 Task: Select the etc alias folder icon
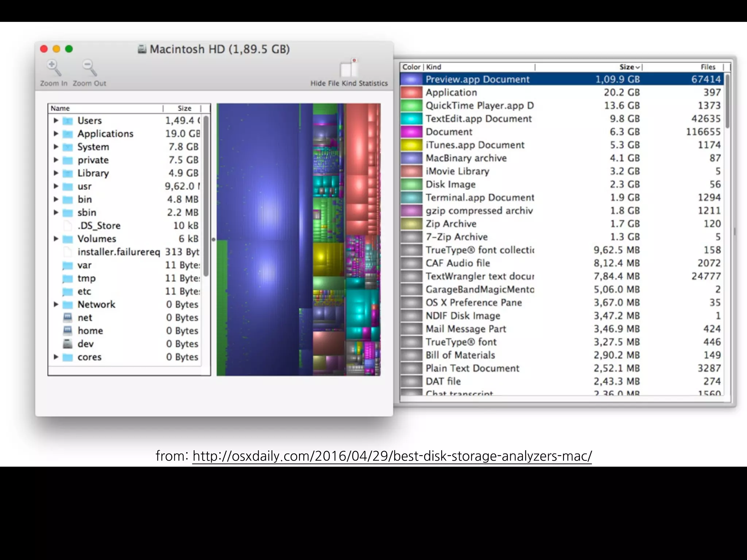click(x=67, y=291)
